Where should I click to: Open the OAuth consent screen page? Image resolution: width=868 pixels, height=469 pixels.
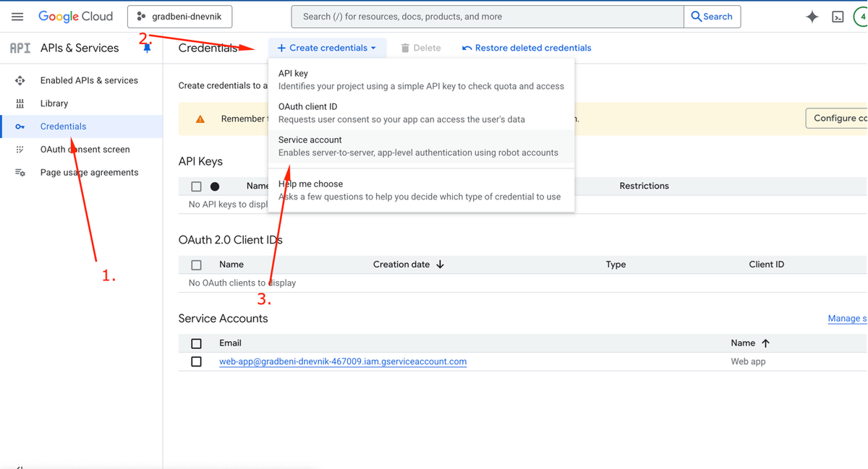point(85,150)
